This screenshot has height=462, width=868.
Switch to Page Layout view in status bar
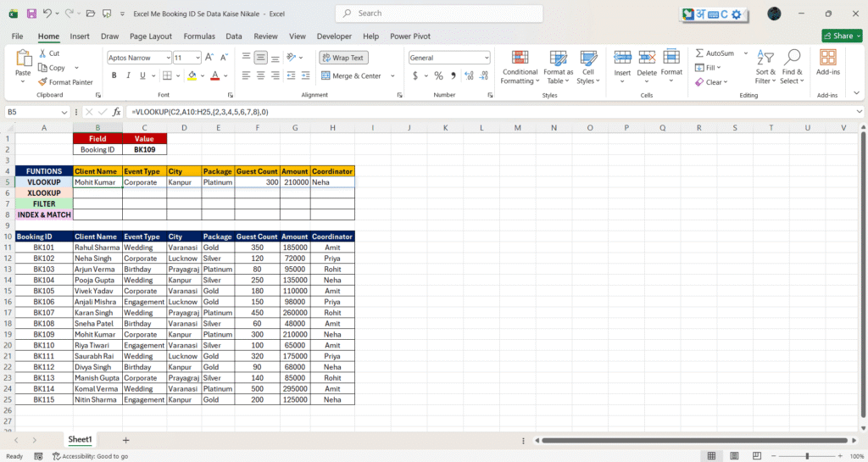(x=734, y=456)
